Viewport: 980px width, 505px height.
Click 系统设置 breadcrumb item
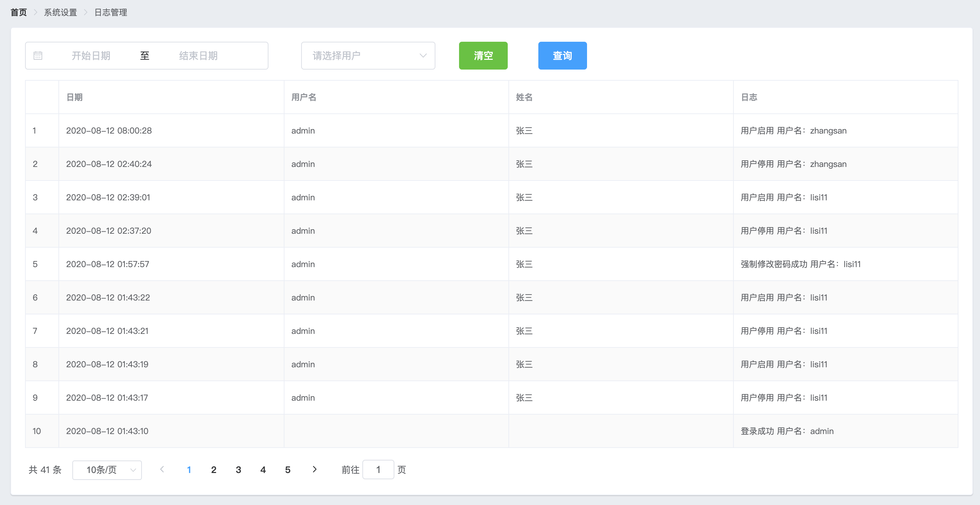(61, 12)
